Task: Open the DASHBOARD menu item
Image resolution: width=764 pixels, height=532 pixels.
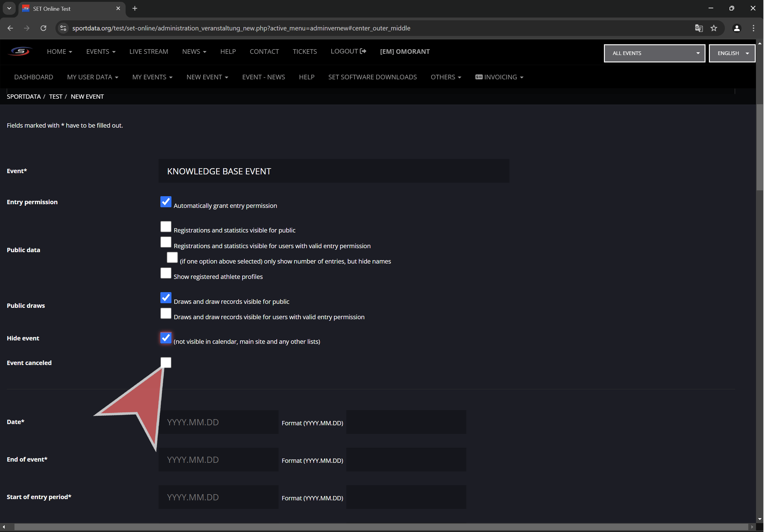Action: [x=34, y=77]
